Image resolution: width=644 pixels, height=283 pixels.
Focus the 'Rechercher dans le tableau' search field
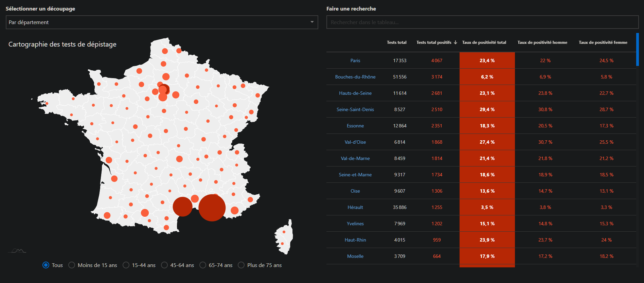click(482, 22)
